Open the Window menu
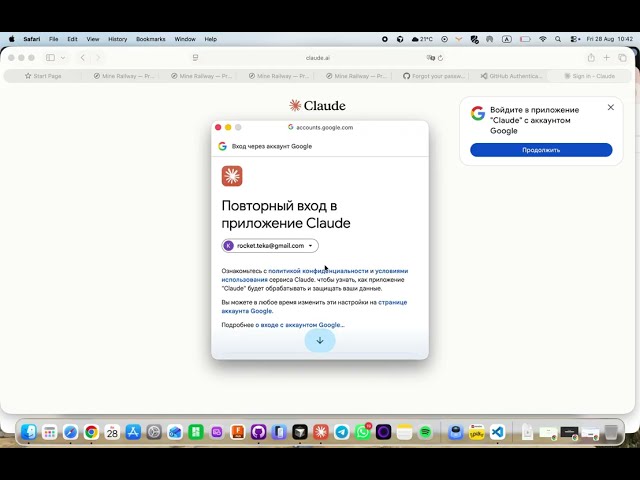The width and height of the screenshot is (640, 480). pyautogui.click(x=185, y=39)
